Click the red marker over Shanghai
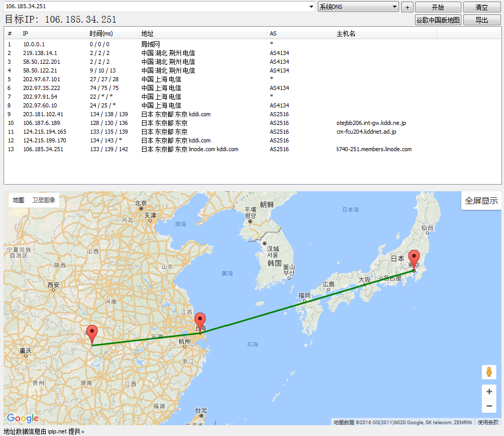The image size is (504, 436). (200, 322)
